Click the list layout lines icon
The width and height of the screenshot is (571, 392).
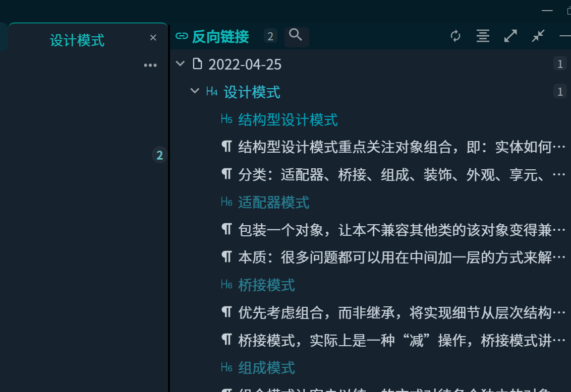coord(483,36)
